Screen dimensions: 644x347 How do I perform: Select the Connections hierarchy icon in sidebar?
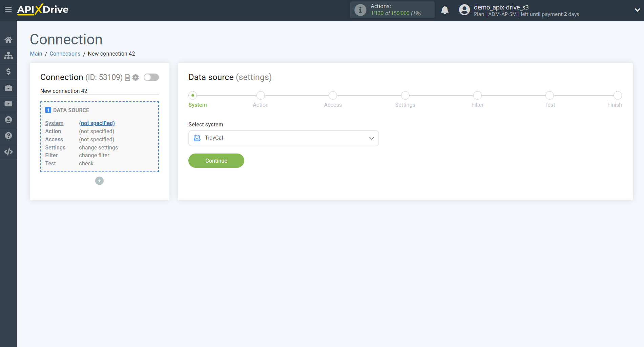point(8,56)
